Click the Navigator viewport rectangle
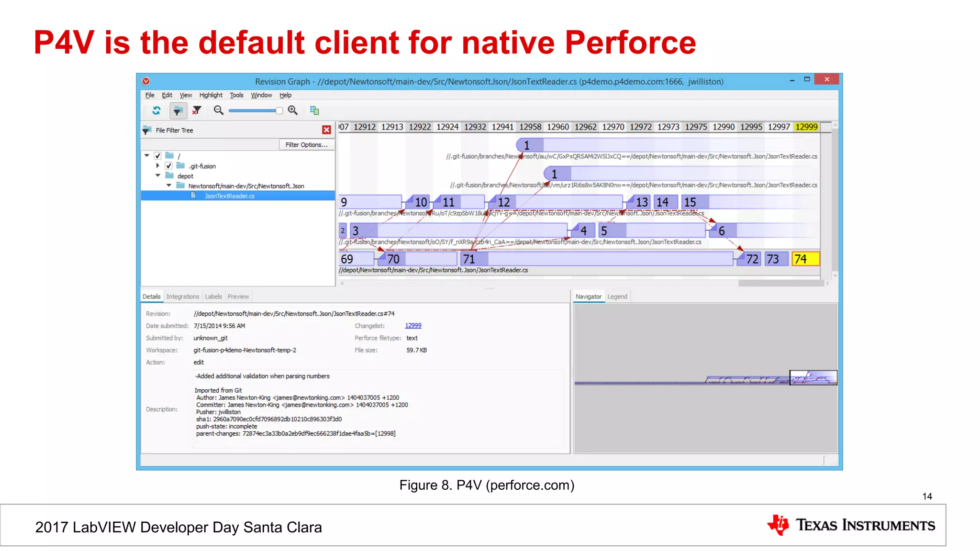The width and height of the screenshot is (980, 551). [x=813, y=377]
